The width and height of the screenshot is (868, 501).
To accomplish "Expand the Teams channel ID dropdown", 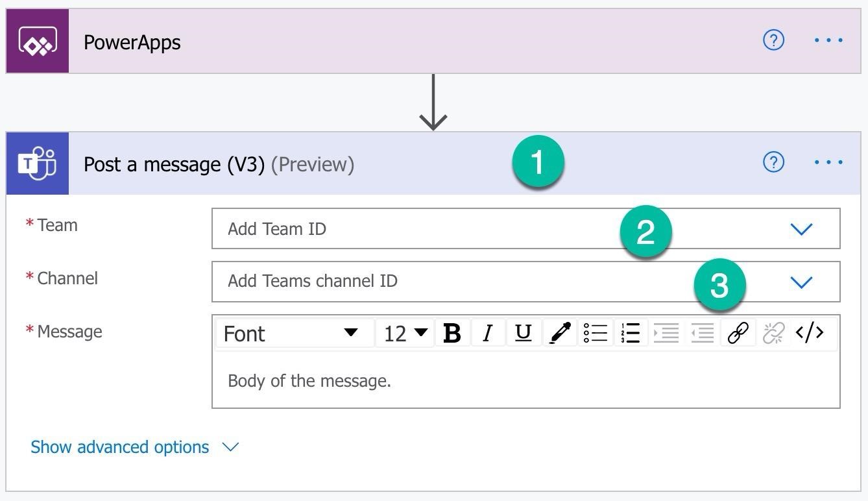I will [x=802, y=282].
